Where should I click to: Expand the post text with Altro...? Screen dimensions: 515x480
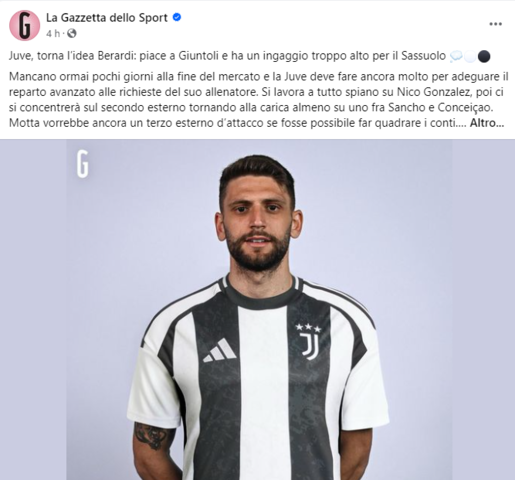[487, 123]
